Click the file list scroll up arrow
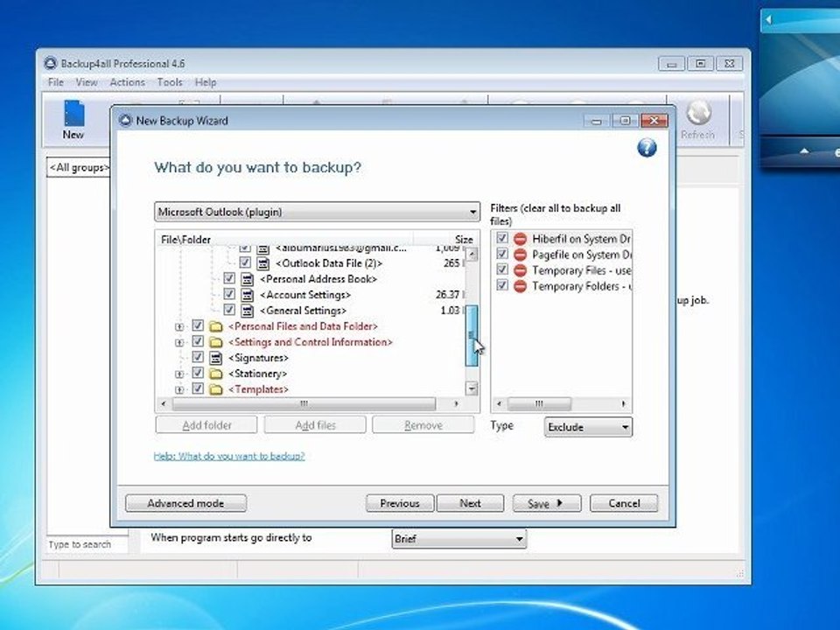 [472, 254]
